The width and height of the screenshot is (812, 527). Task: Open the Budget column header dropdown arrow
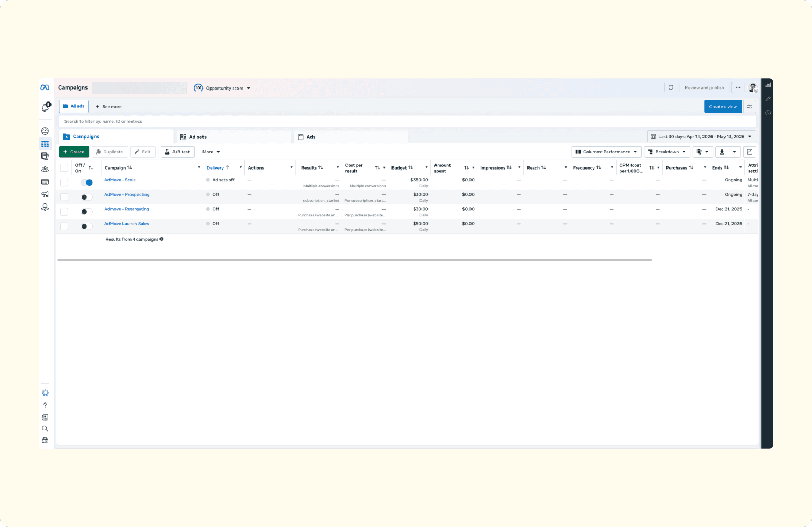pyautogui.click(x=426, y=168)
